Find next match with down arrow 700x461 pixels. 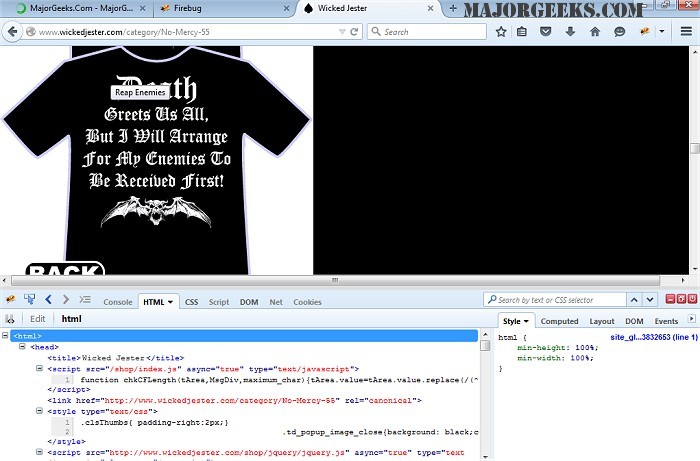tap(650, 300)
